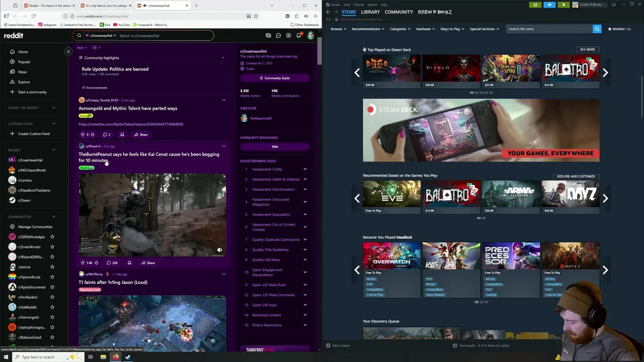Downvote the Asmongold and Mythic Talent post
644x362 pixels.
click(92, 135)
